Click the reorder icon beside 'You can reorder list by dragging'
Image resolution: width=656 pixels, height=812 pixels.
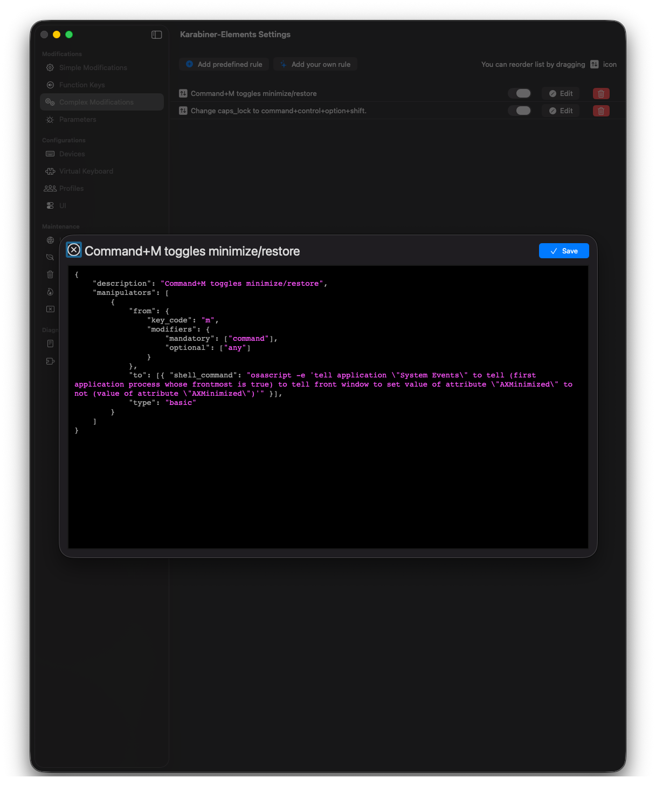(x=594, y=64)
